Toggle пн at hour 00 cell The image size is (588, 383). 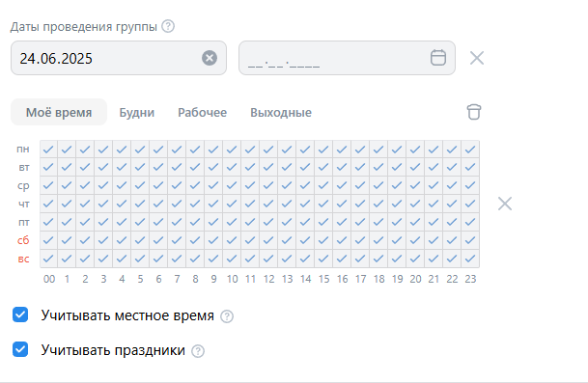click(48, 150)
